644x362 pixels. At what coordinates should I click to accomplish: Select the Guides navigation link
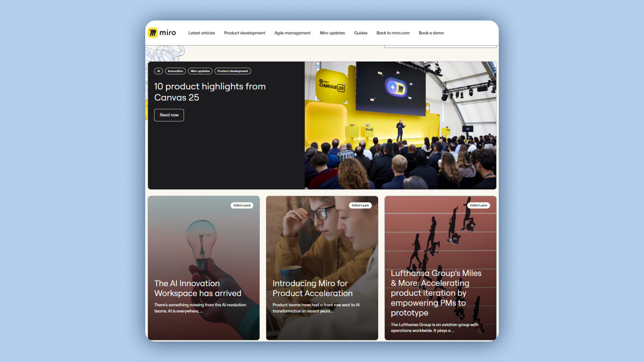(361, 33)
